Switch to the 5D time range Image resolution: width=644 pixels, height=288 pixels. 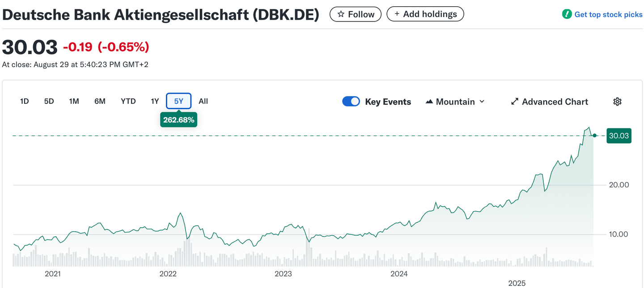point(49,101)
